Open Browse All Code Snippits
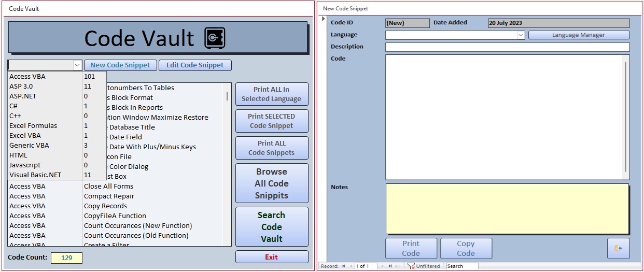Screen dimensions: 644x272 tap(272, 183)
